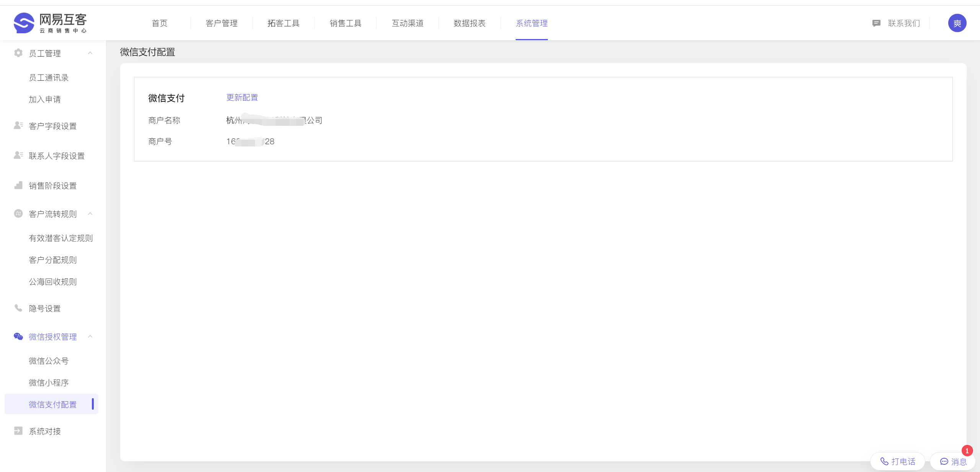This screenshot has height=472, width=980.
Task: Collapse the 客户流转规则 section chevron
Action: pyautogui.click(x=90, y=213)
